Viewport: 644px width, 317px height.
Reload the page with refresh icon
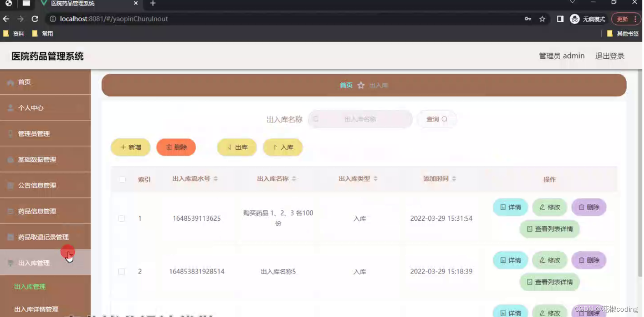(35, 19)
